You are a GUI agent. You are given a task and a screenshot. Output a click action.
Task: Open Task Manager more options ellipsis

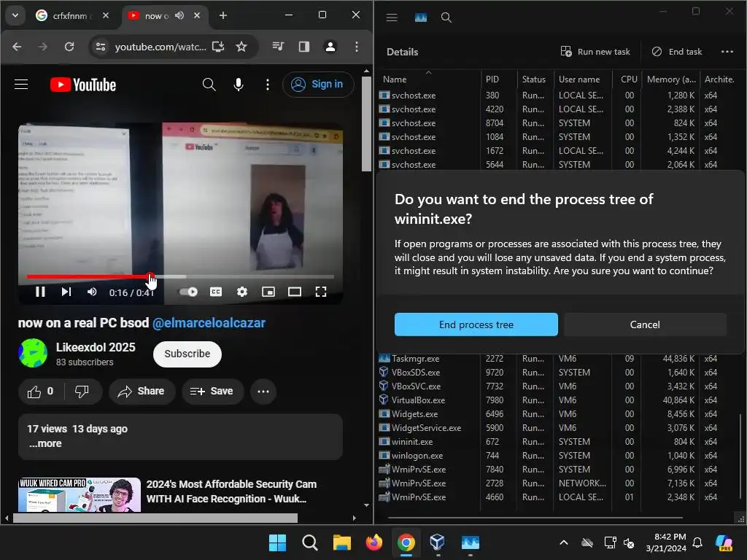tap(727, 52)
